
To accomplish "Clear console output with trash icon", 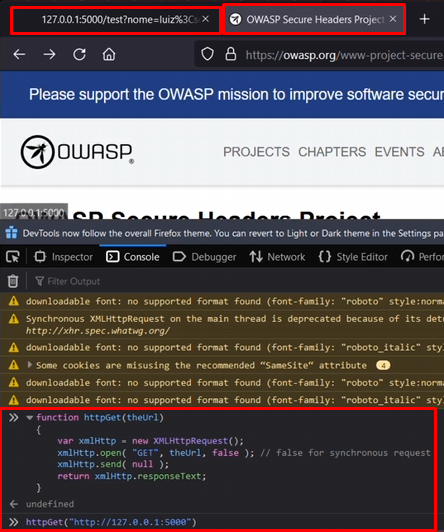I will pos(13,281).
